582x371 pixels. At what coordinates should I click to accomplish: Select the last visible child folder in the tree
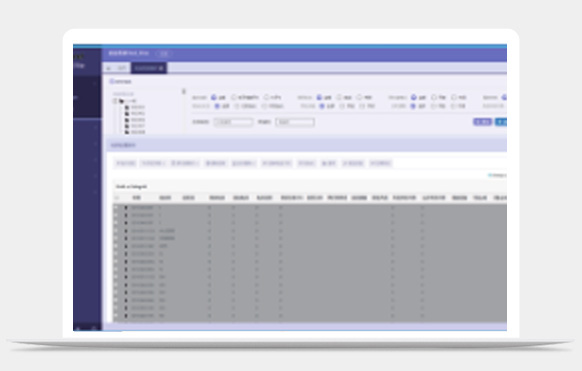135,132
